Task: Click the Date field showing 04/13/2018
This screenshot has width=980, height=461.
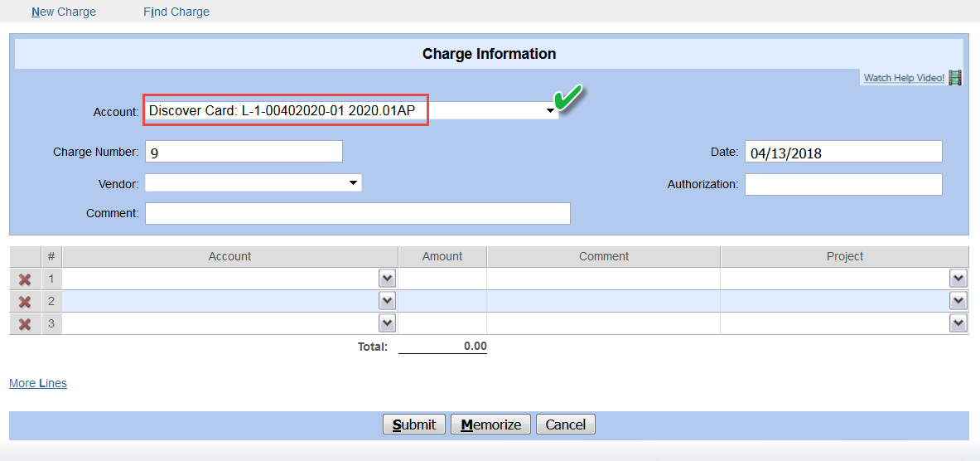Action: [x=843, y=152]
